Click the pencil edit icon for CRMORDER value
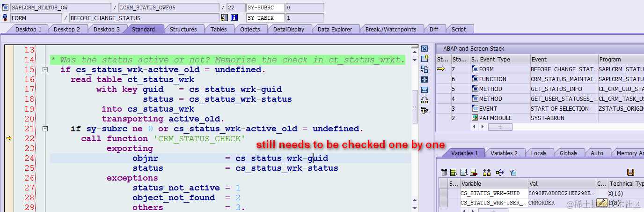 point(601,203)
